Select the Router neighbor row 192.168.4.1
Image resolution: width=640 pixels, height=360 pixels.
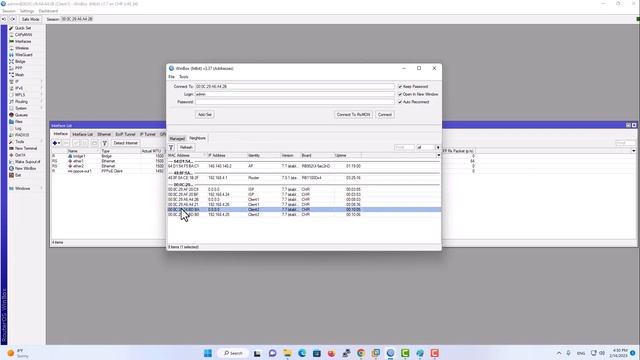pyautogui.click(x=304, y=178)
